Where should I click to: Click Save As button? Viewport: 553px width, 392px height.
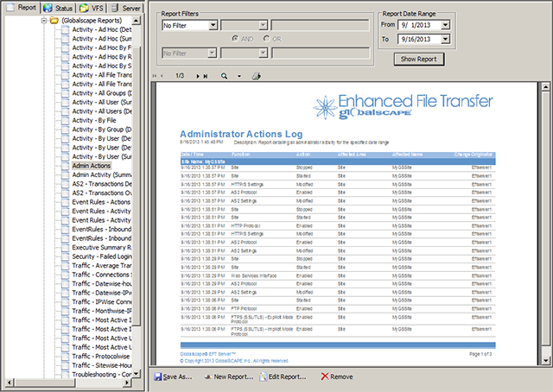point(173,376)
